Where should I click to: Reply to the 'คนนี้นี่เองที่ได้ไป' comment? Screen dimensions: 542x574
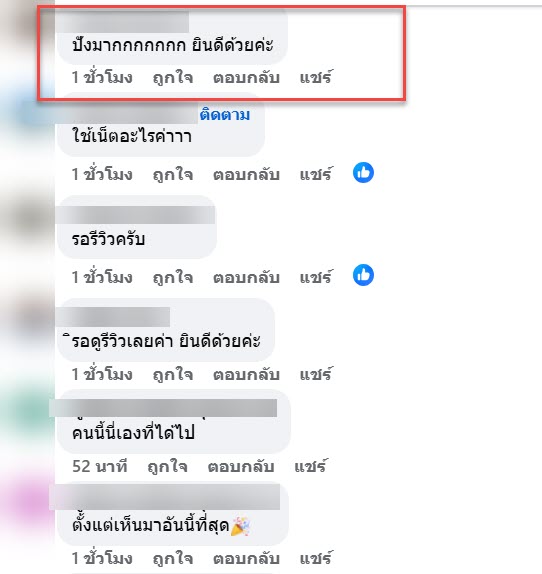241,467
